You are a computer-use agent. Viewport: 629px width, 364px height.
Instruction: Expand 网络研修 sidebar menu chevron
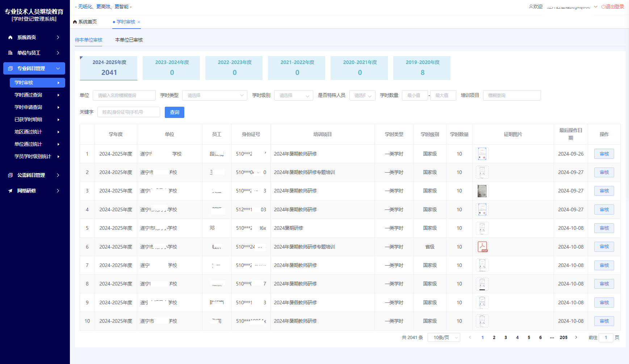tap(58, 191)
